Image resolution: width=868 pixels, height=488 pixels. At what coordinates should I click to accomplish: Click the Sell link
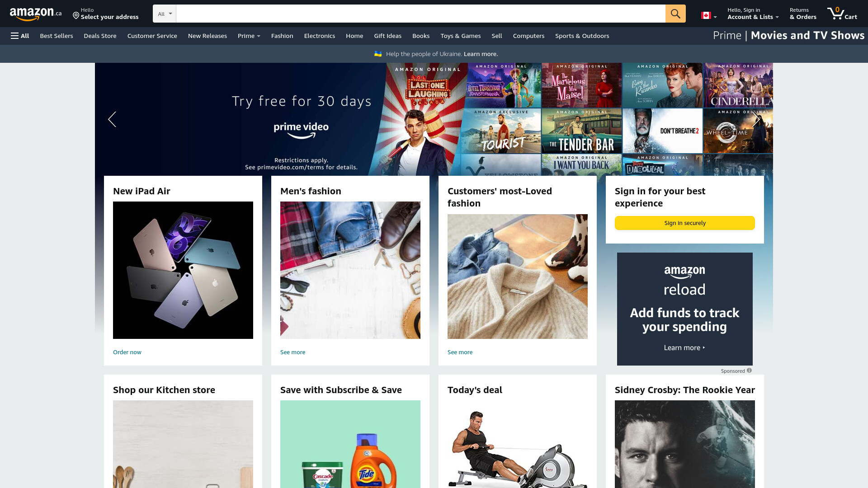497,36
